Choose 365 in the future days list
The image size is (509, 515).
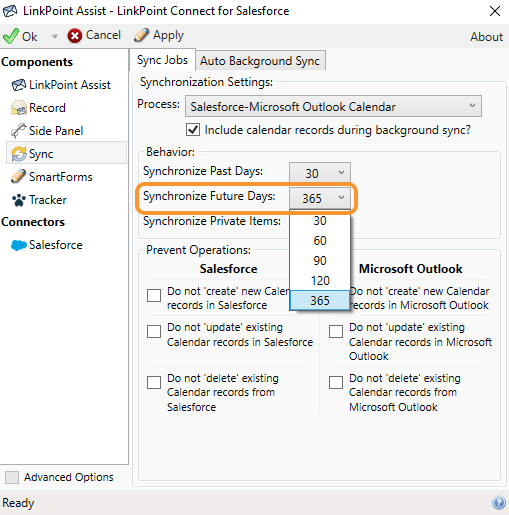(x=320, y=300)
